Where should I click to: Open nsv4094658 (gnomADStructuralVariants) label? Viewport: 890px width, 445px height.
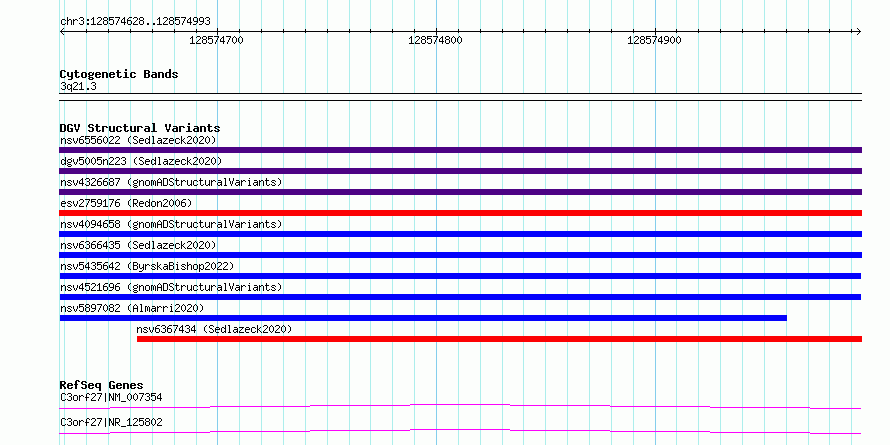171,224
